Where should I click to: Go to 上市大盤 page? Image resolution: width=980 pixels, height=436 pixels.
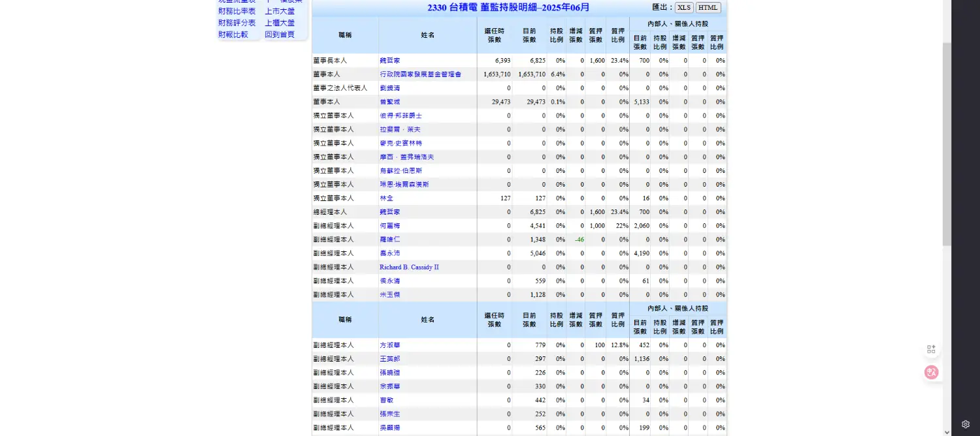(280, 11)
